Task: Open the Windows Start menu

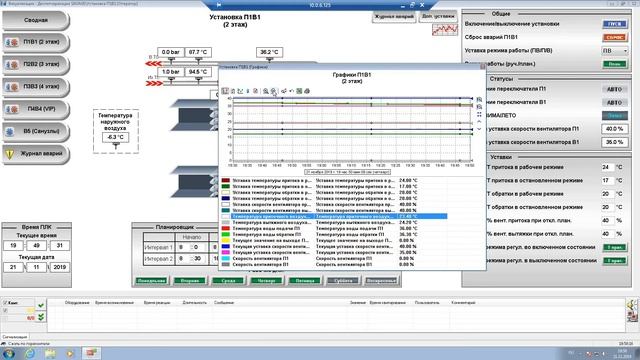Action: [8, 353]
